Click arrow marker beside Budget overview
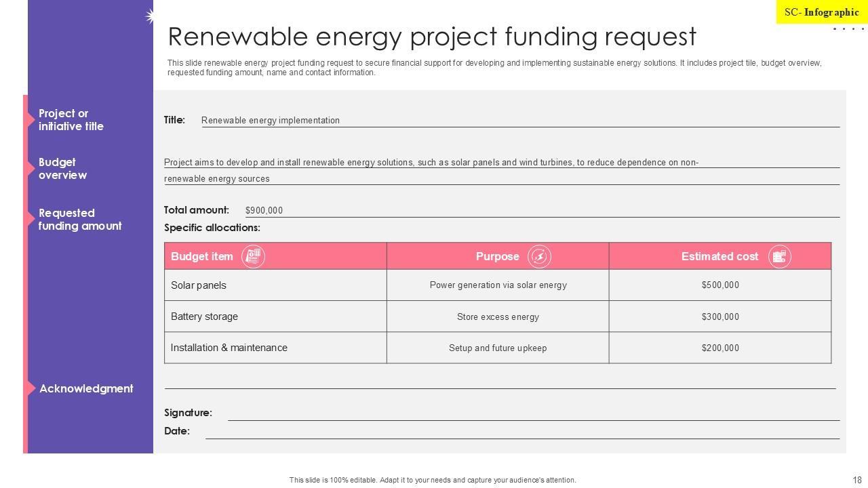 31,168
